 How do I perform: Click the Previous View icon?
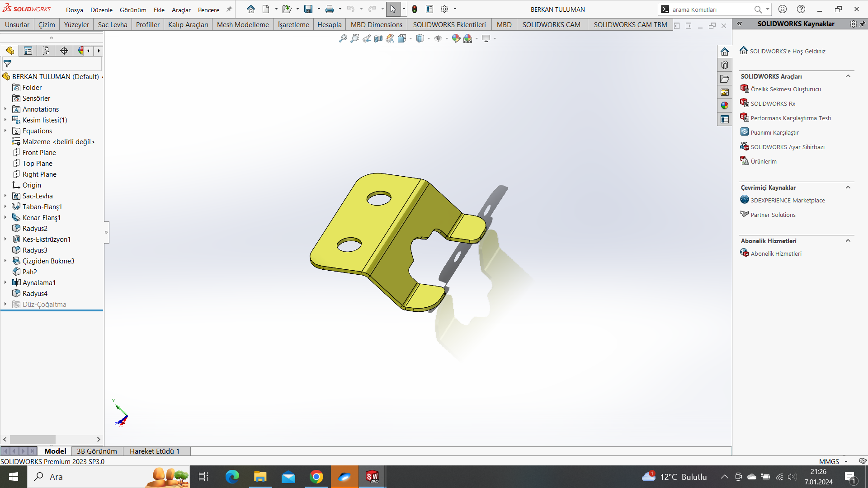(367, 39)
